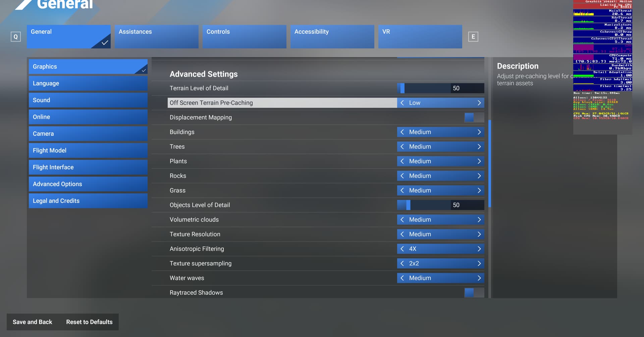Click right arrow for Volumetric clouds
644x337 pixels.
click(x=479, y=220)
